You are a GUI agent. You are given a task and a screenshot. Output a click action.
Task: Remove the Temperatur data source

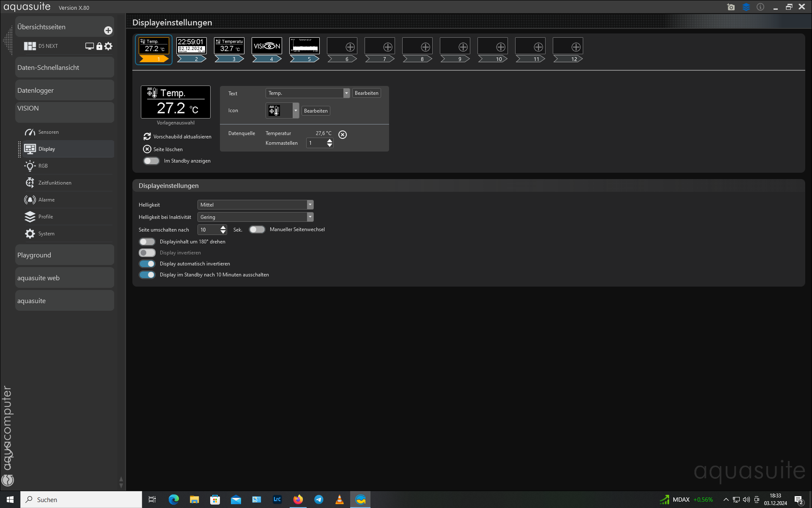coord(343,135)
